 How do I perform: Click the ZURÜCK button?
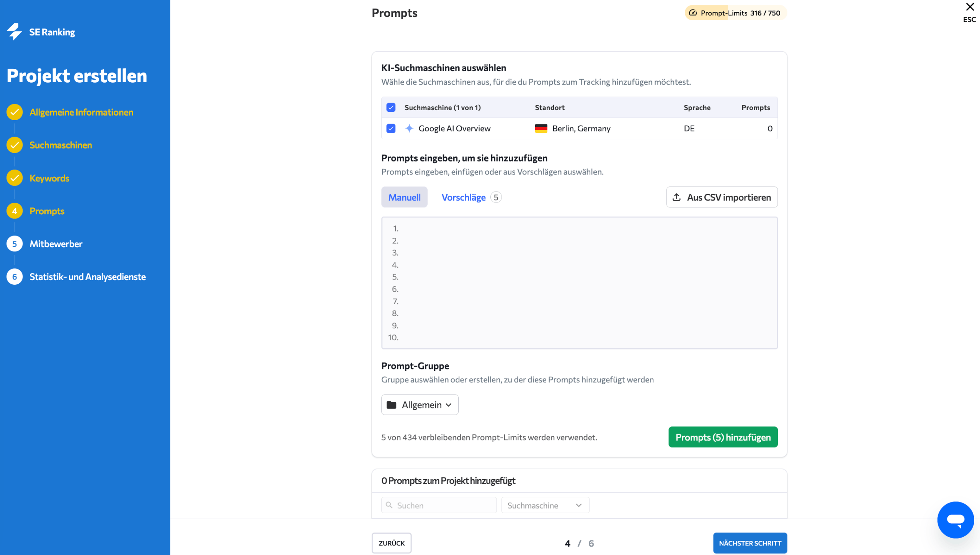[391, 543]
